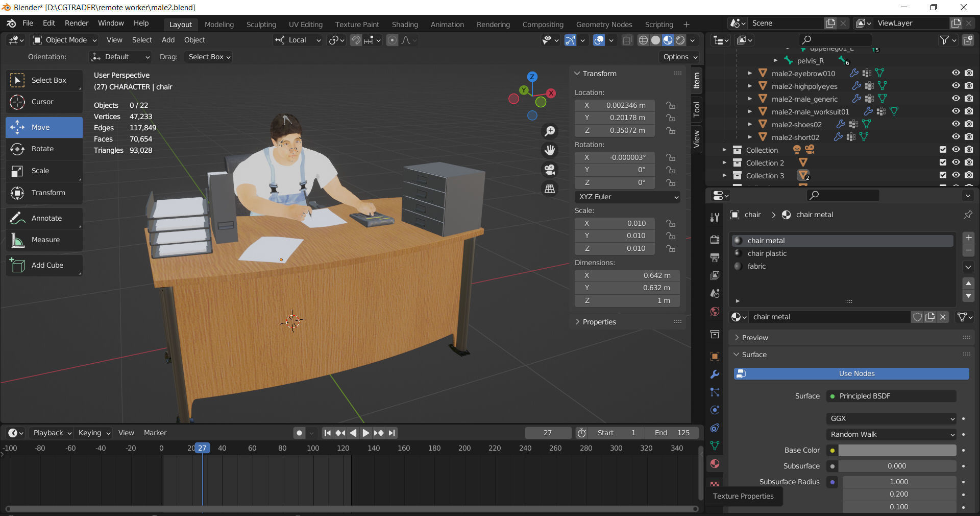Image resolution: width=980 pixels, height=516 pixels.
Task: Choose the Rotate tool
Action: pos(44,149)
